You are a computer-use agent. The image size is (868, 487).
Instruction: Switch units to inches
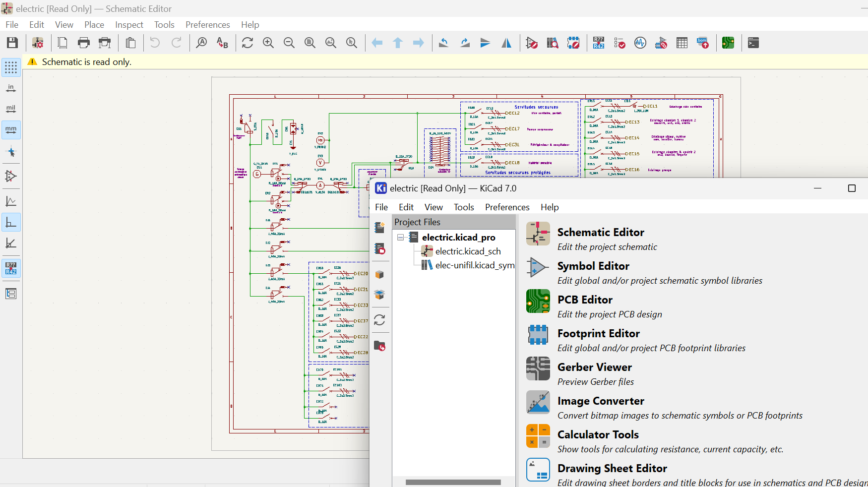[x=11, y=88]
